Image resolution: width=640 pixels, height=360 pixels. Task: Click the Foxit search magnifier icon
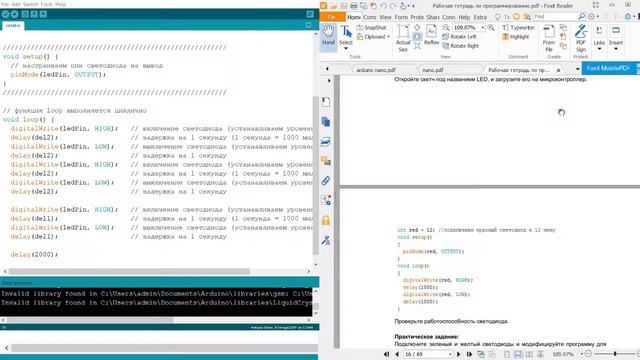point(582,17)
